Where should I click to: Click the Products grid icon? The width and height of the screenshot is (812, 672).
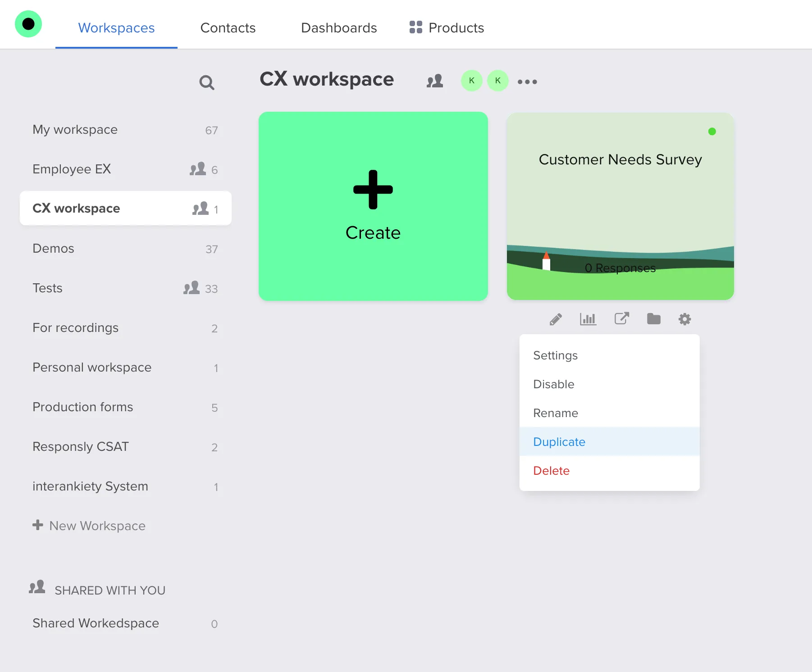coord(416,27)
